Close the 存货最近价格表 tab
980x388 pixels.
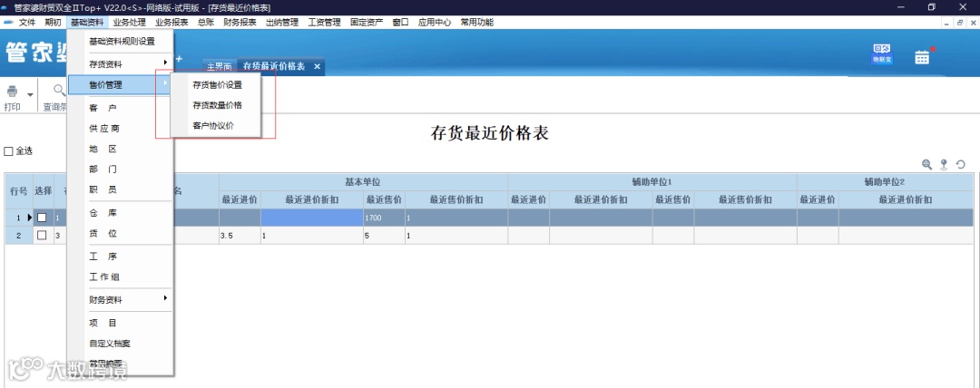[317, 66]
